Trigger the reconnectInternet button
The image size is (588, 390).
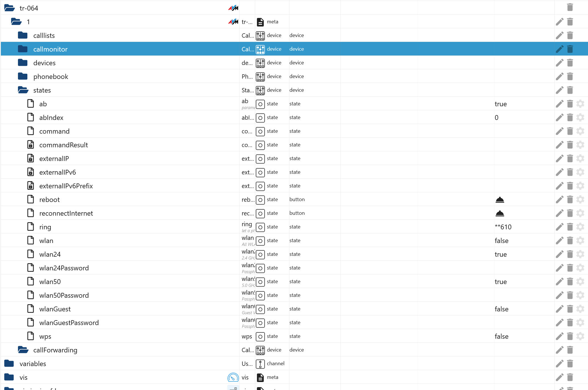(x=500, y=213)
